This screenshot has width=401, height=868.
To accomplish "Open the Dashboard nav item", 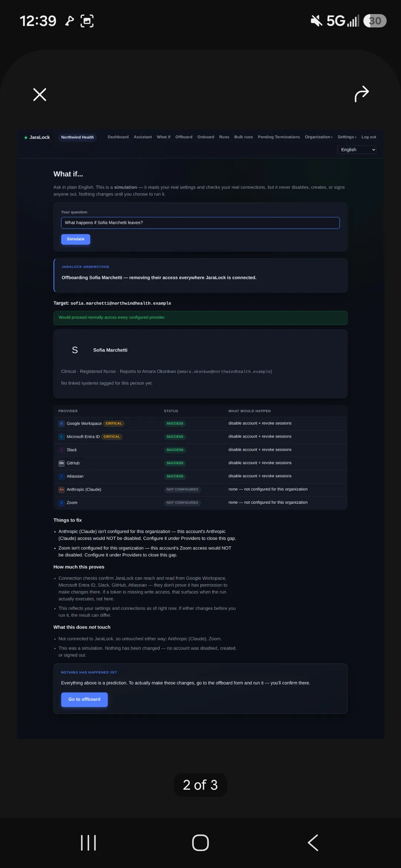I will click(118, 137).
